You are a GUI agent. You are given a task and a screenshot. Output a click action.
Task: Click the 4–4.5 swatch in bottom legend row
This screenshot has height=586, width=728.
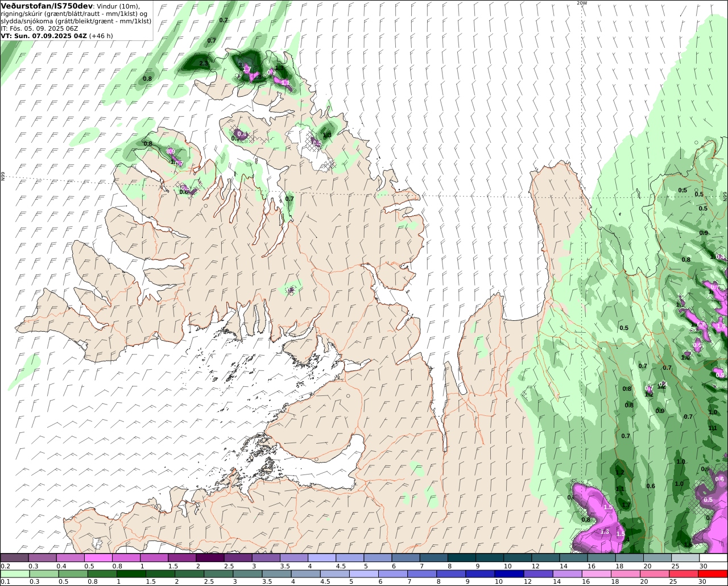(305, 574)
